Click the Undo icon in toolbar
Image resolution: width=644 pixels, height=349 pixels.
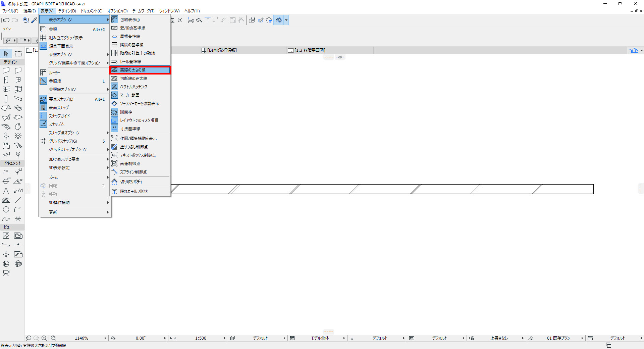(6, 20)
